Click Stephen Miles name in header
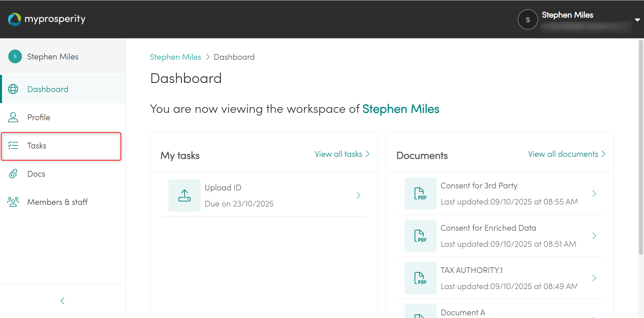Screen dimensions: 644x318 (568, 15)
